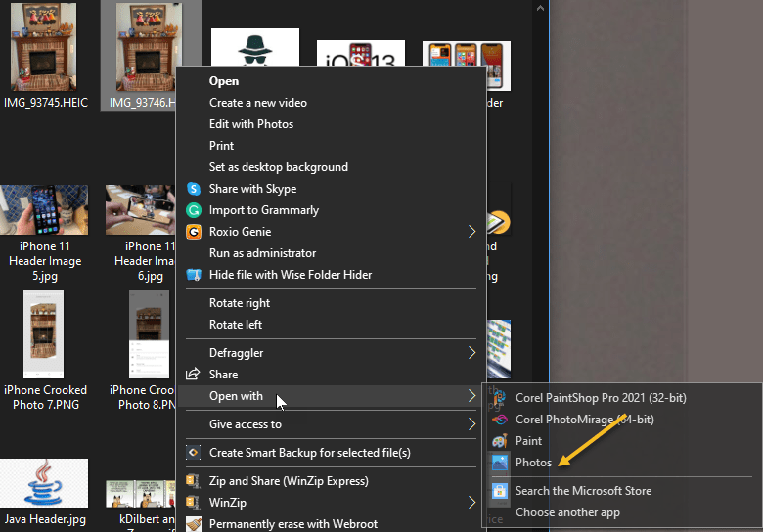
Task: Select Rotate right menu entry
Action: [240, 303]
